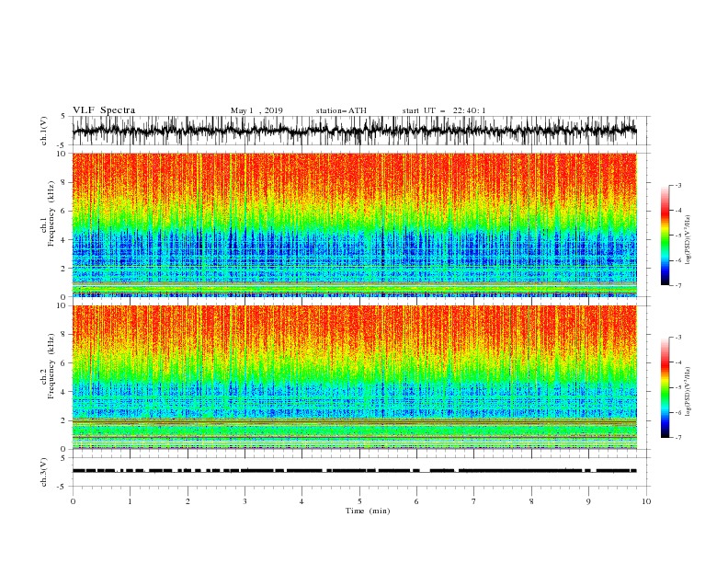
Task: Click the log(PSD) label beside ch.1 colorbar
Action: coord(688,240)
